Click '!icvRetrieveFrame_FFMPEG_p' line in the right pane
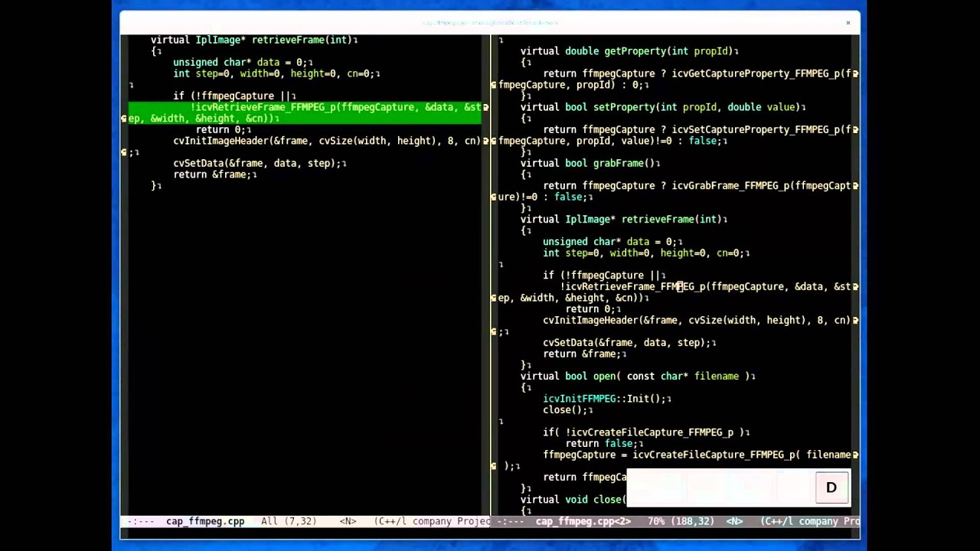Image resolution: width=980 pixels, height=551 pixels. click(x=705, y=286)
